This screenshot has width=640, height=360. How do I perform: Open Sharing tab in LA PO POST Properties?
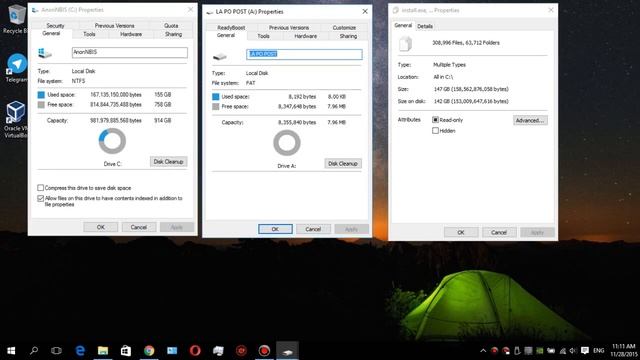coord(348,36)
